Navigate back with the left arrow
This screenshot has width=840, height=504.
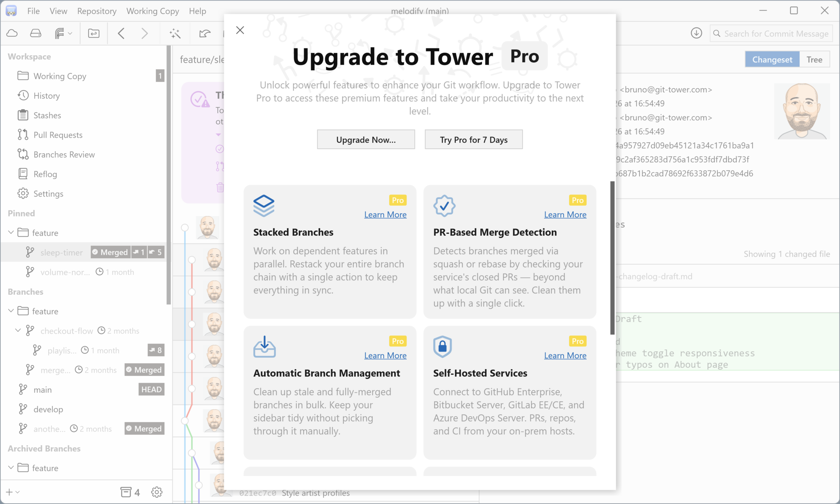pos(121,33)
